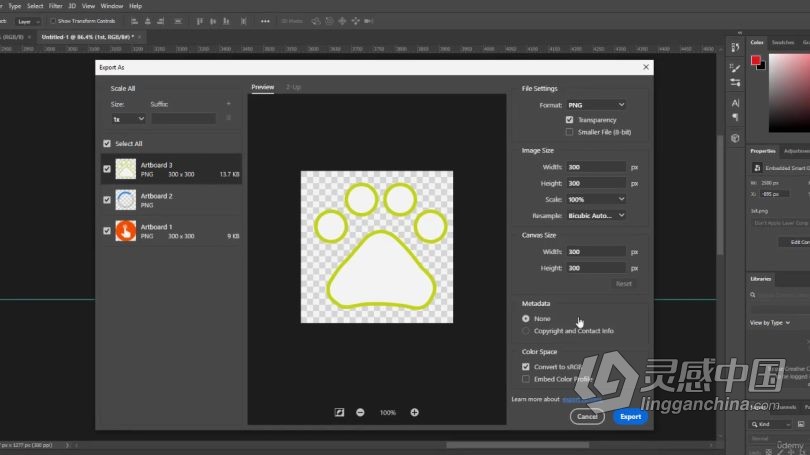Open the Character panel icon

click(735, 103)
